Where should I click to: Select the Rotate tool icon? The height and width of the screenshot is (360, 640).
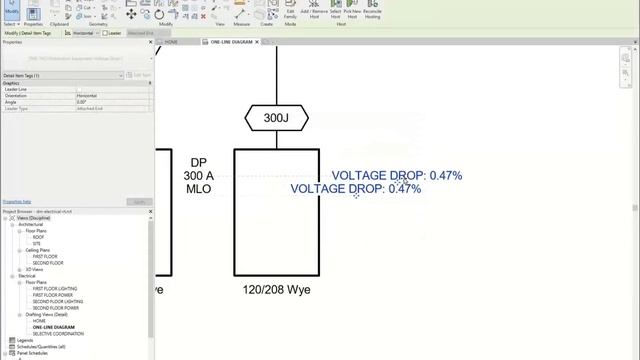[x=159, y=15]
